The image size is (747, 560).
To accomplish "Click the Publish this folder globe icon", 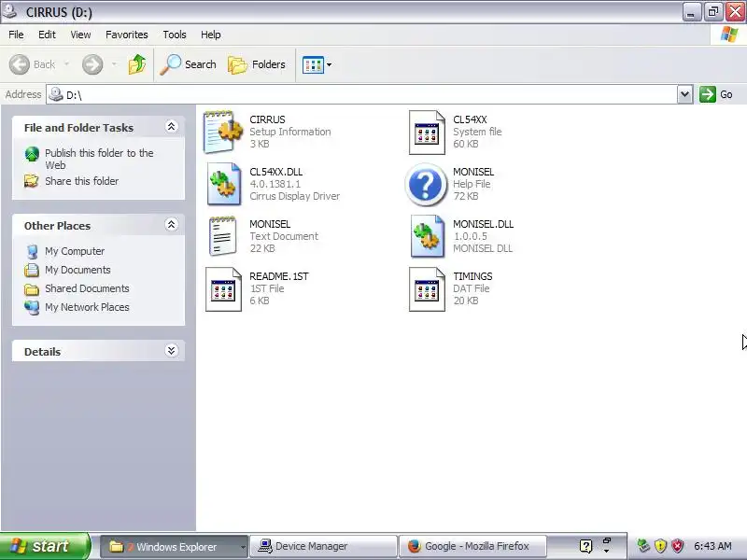I will [32, 154].
